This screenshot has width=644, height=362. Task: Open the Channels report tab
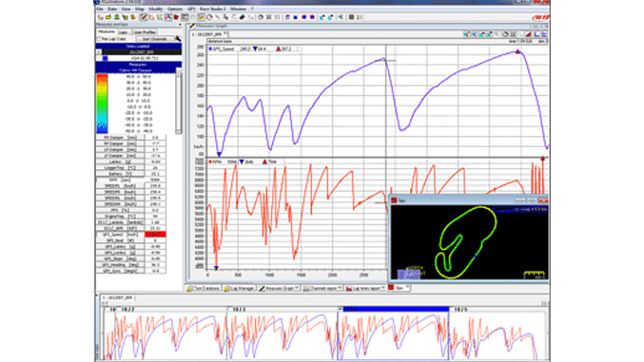coord(322,289)
